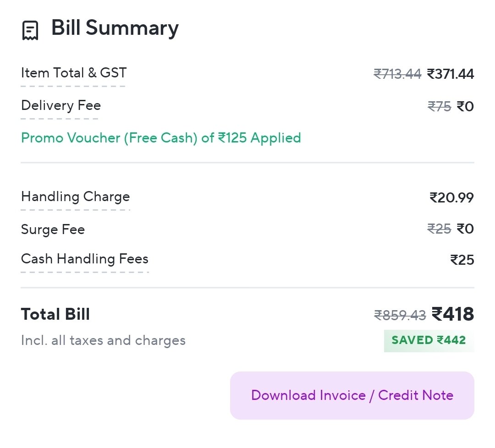
Task: Click the struck-through ₹859.43 original total
Action: [x=400, y=315]
